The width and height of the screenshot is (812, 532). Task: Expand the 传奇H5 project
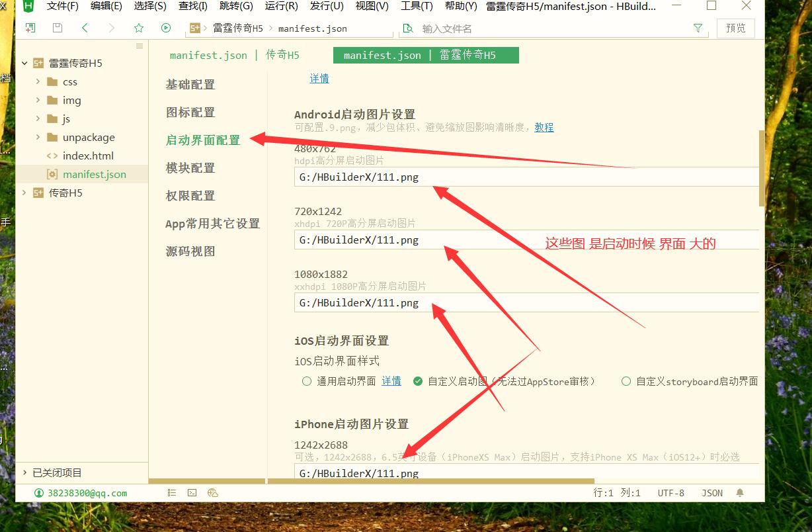coord(24,193)
